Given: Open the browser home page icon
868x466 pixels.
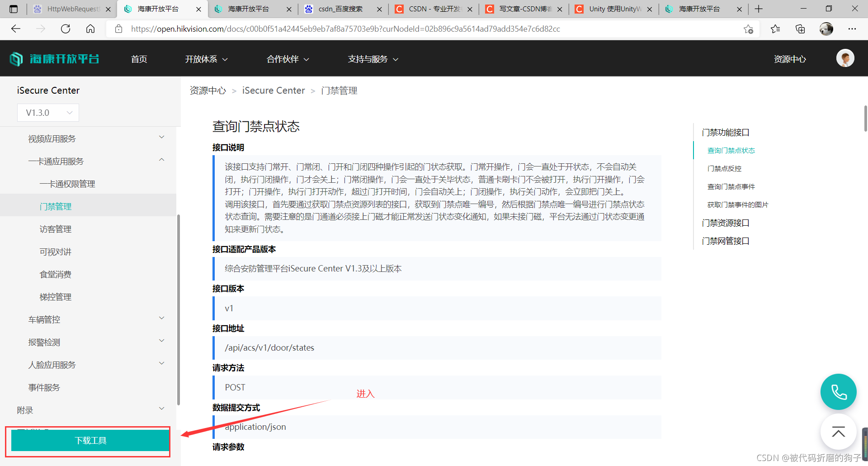Looking at the screenshot, I should (x=90, y=29).
